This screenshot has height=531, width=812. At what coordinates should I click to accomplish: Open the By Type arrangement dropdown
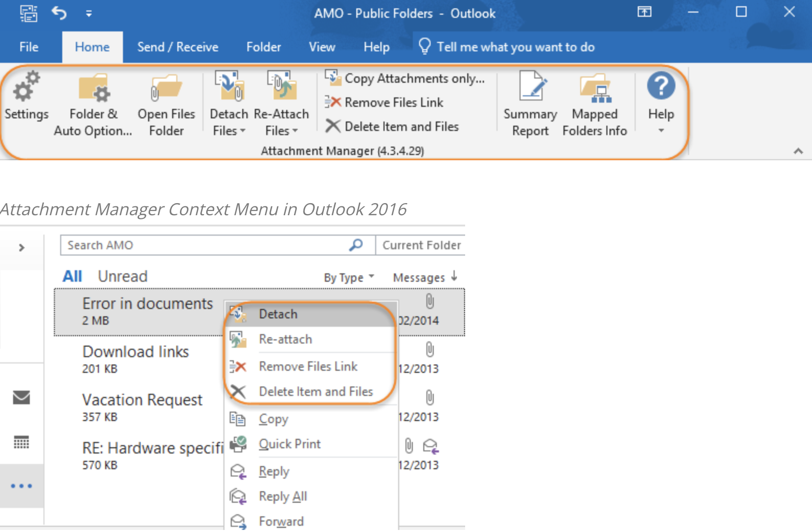point(349,277)
